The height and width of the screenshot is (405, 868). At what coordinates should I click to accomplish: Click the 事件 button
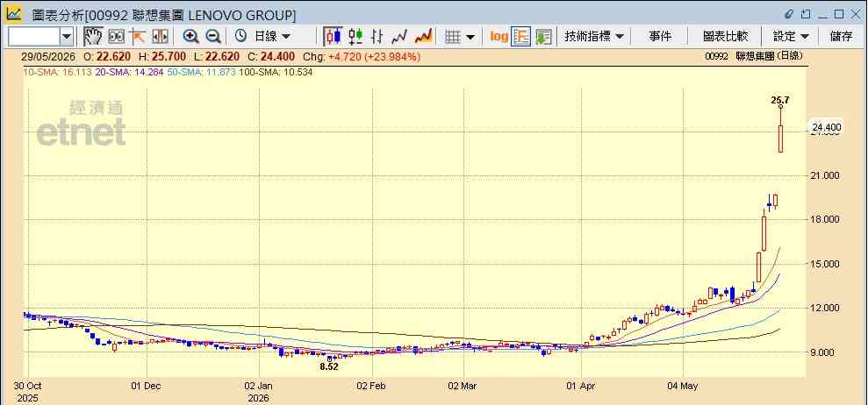[660, 37]
